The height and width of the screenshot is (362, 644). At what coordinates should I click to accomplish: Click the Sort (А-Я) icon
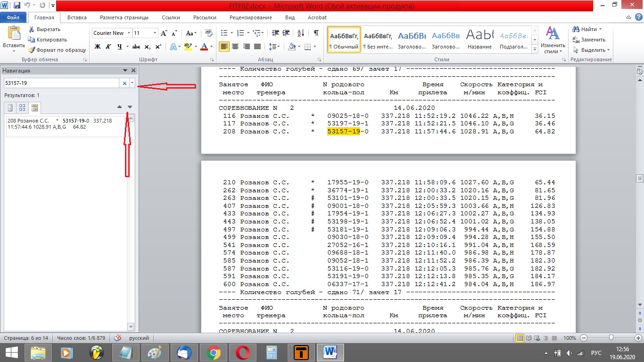pos(300,33)
